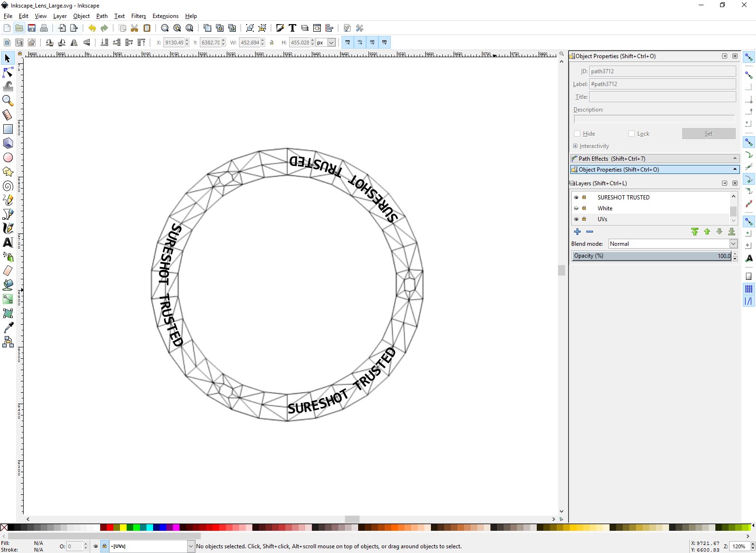This screenshot has width=756, height=553.
Task: Toggle the Hide checkbox
Action: (x=577, y=134)
